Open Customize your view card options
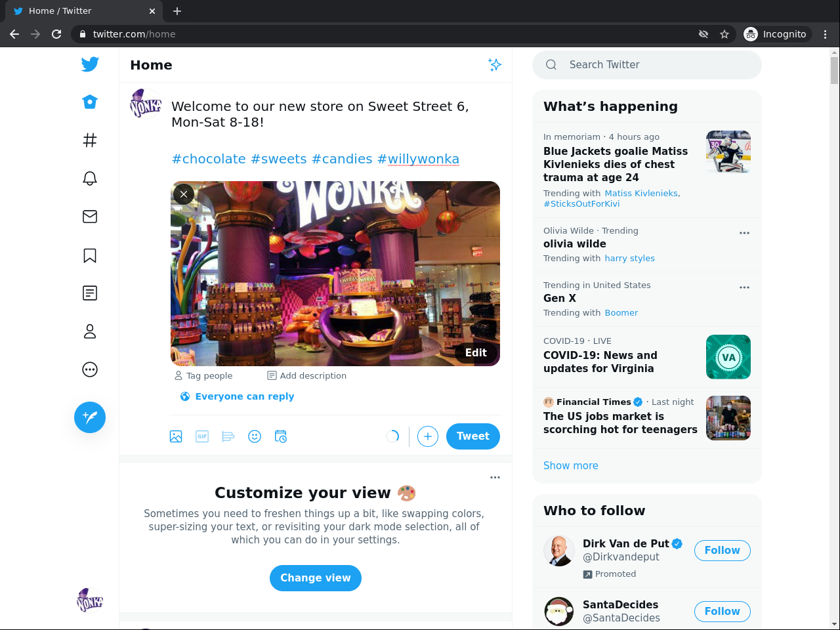Screen dimensions: 840x630 pyautogui.click(x=495, y=477)
